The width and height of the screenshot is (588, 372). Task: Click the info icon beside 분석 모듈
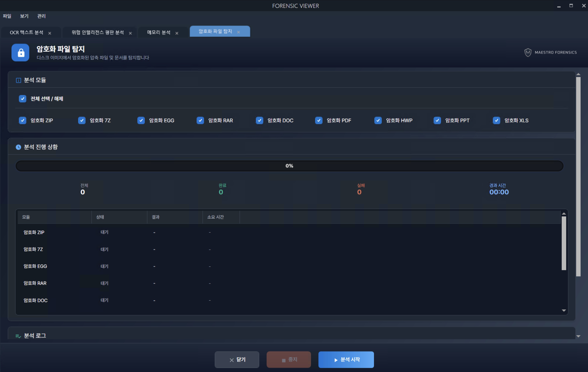[18, 80]
